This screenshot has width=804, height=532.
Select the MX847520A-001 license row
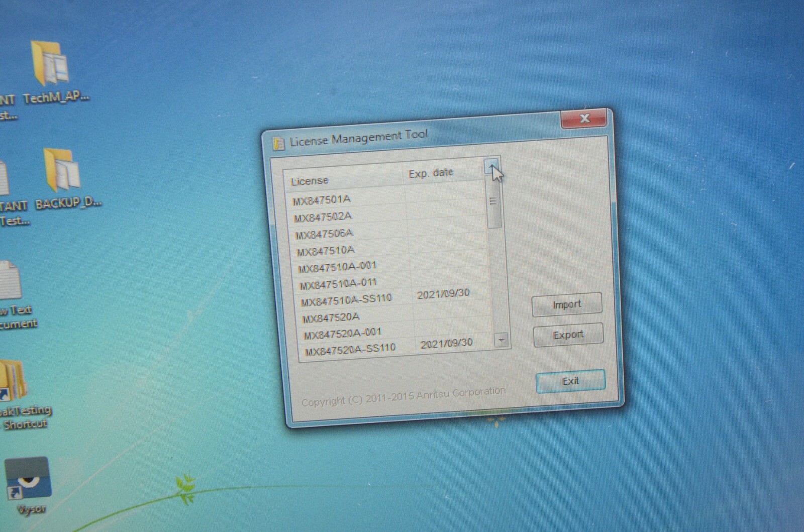[396, 330]
